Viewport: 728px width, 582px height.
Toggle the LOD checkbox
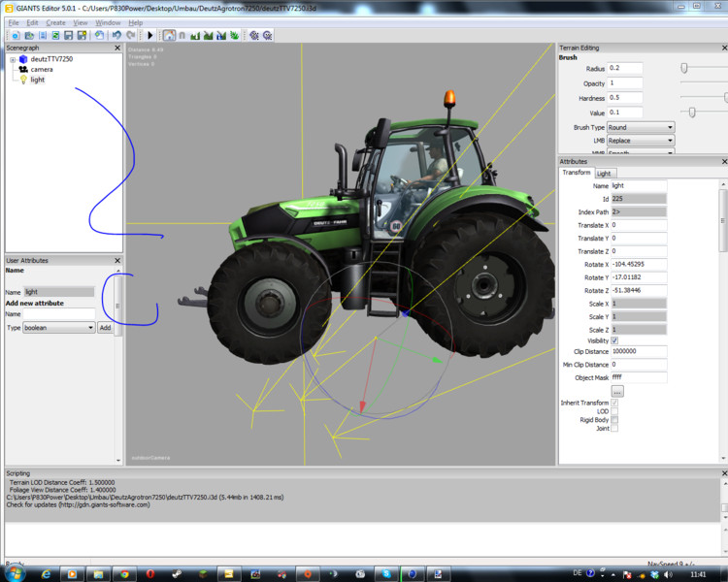[x=614, y=411]
